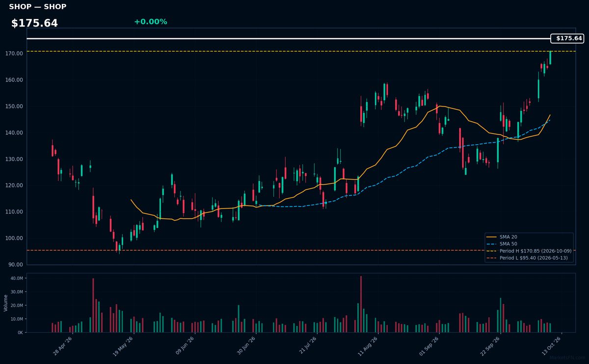Click the 40.0M volume axis label
Viewport: 589px width, 364px height.
[x=17, y=278]
